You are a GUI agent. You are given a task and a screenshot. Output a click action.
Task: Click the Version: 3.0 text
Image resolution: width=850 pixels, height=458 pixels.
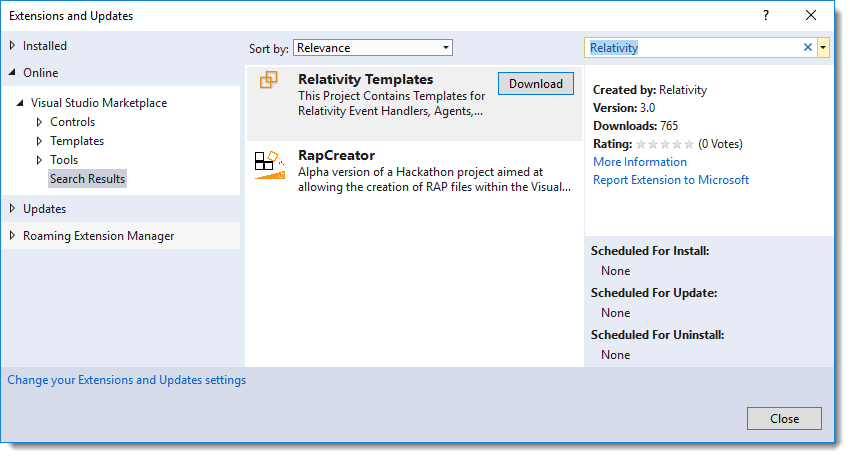click(x=624, y=107)
